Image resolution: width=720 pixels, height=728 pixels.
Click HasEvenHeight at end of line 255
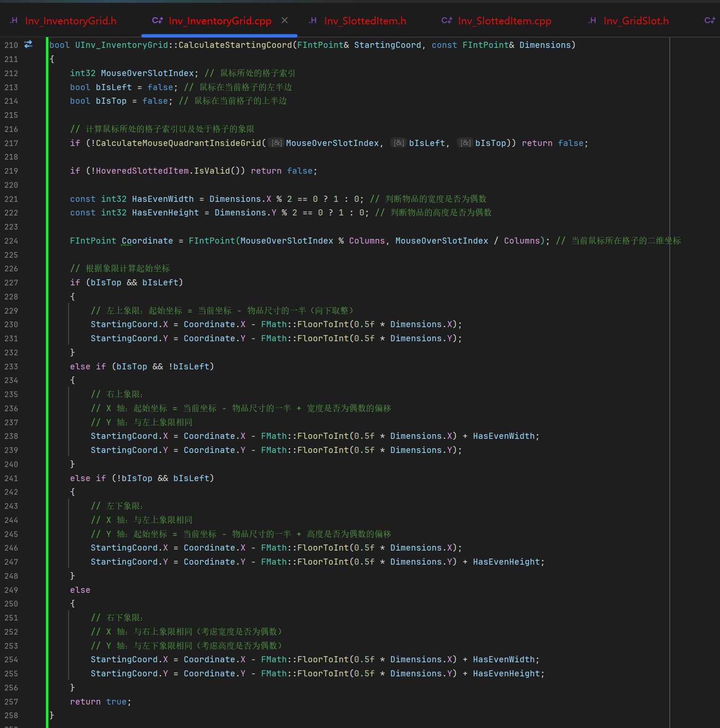506,674
